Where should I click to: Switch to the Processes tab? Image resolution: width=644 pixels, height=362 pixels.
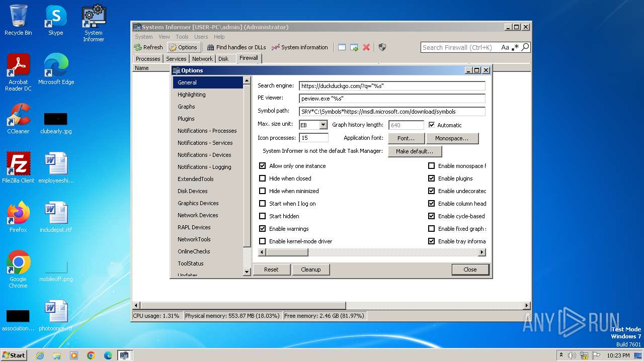(148, 59)
